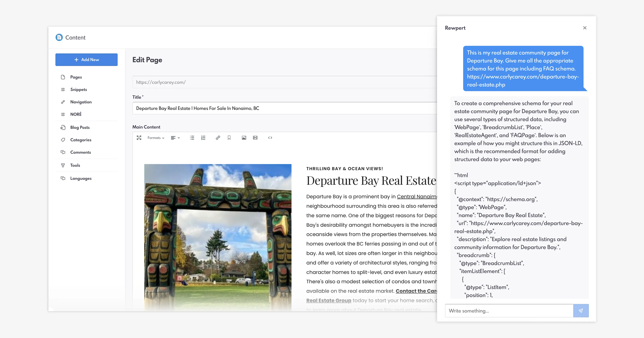Click the Blog Posts icon
The height and width of the screenshot is (338, 644).
(63, 127)
